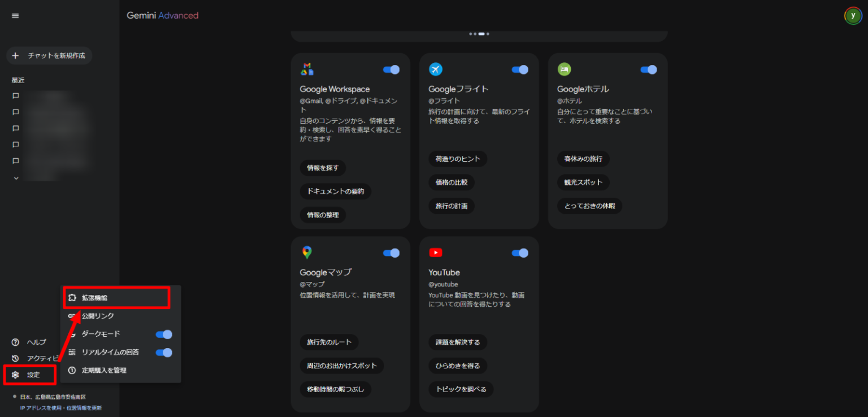
Task: Open the profile avatar in the top right
Action: point(853,16)
